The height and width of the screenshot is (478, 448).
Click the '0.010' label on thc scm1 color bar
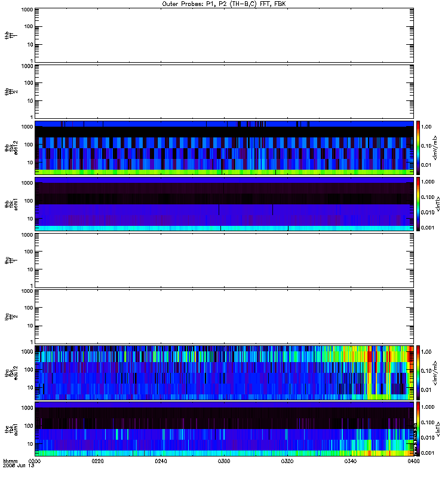coord(428,437)
